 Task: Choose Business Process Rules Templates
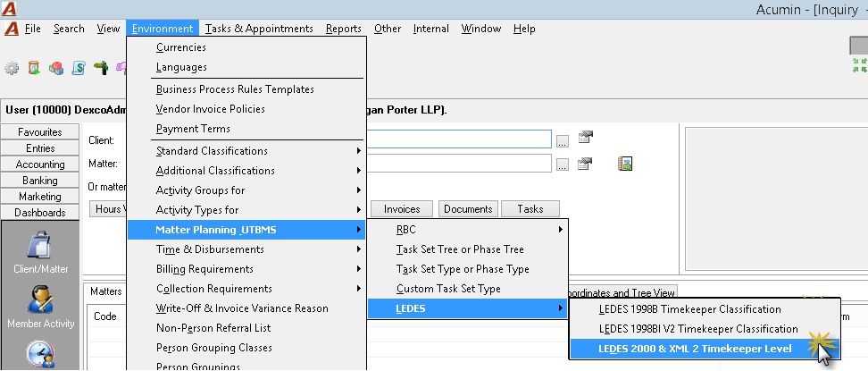246,89
